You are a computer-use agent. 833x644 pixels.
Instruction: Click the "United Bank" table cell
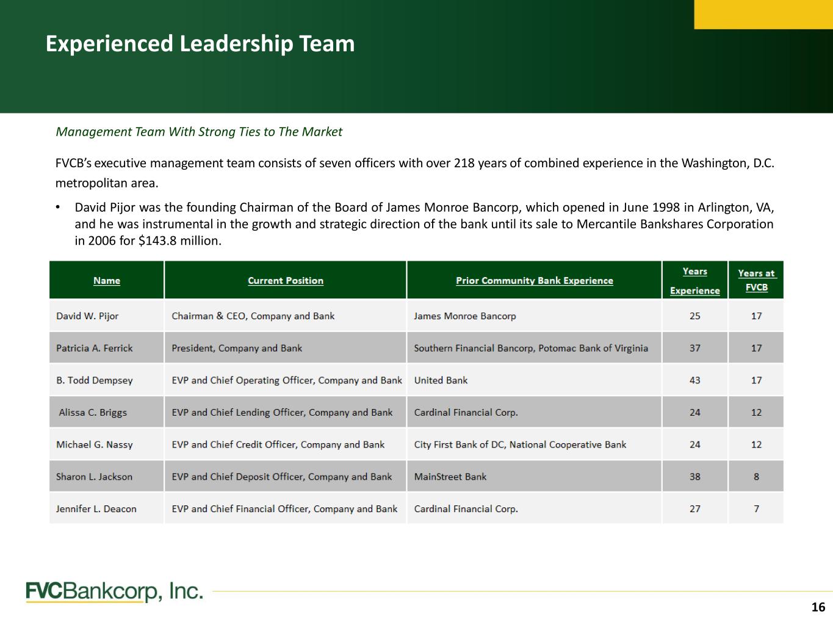click(441, 380)
